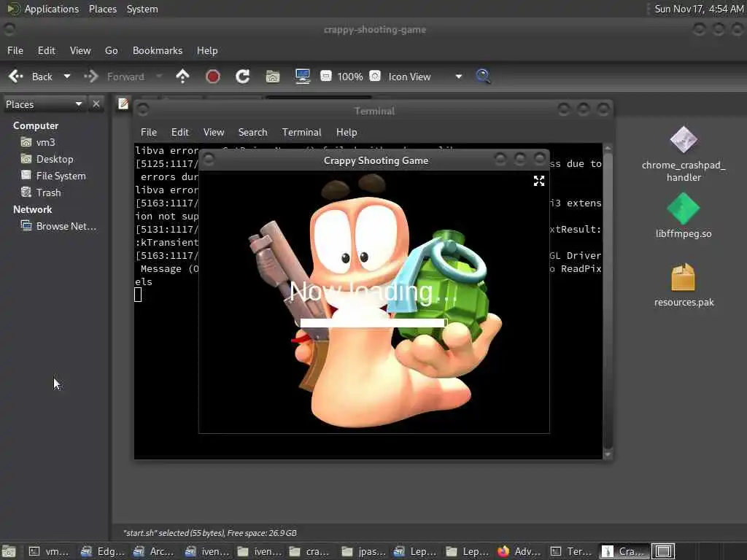
Task: Open the Terminal window's Search menu
Action: click(x=252, y=133)
